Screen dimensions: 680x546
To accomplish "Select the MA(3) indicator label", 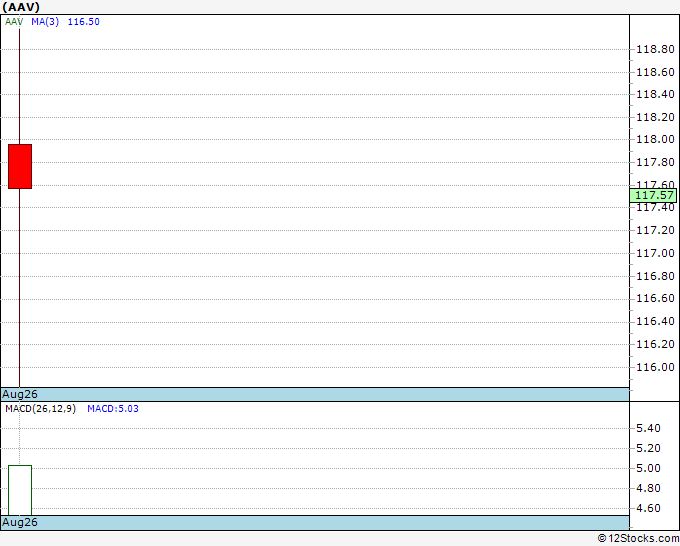I will 45,22.
